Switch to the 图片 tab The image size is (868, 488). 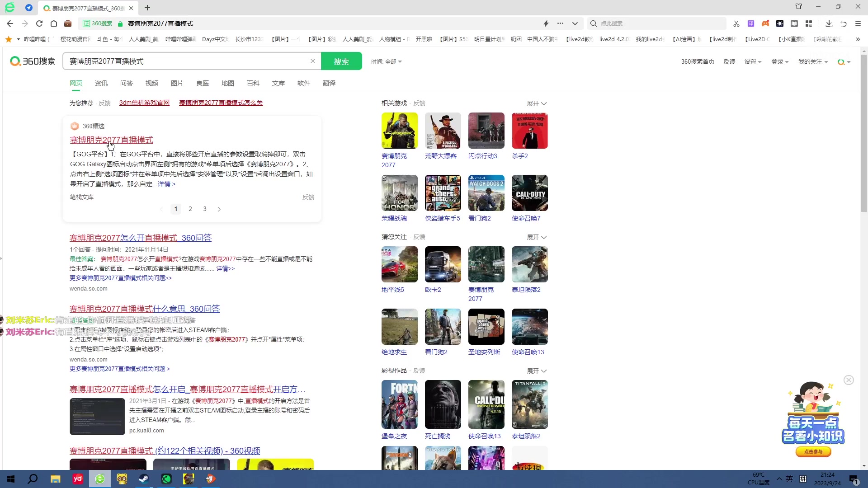coord(177,83)
